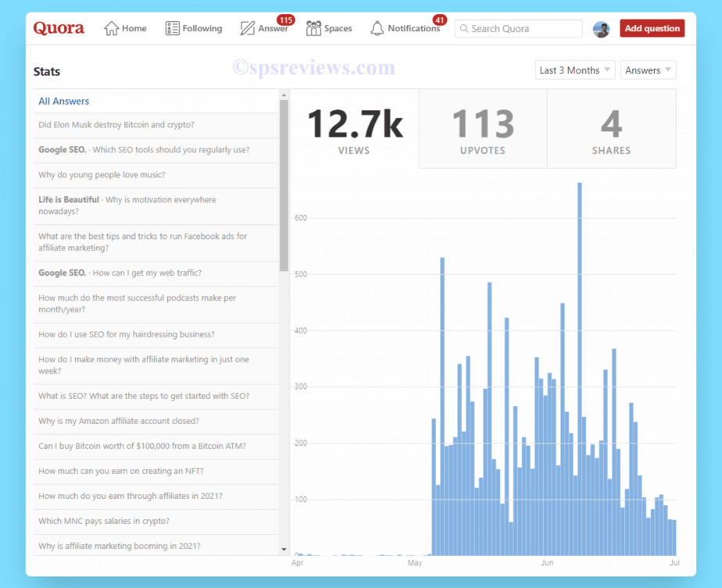Open the Answers dropdown
Screen dimensions: 722x588
click(648, 70)
